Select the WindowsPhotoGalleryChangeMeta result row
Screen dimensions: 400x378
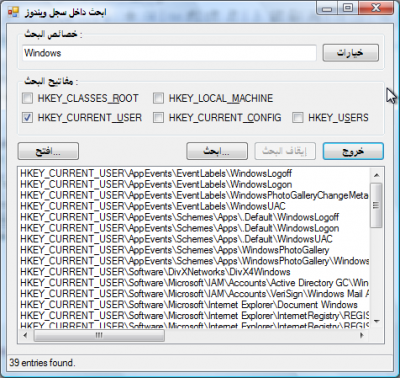tap(194, 195)
